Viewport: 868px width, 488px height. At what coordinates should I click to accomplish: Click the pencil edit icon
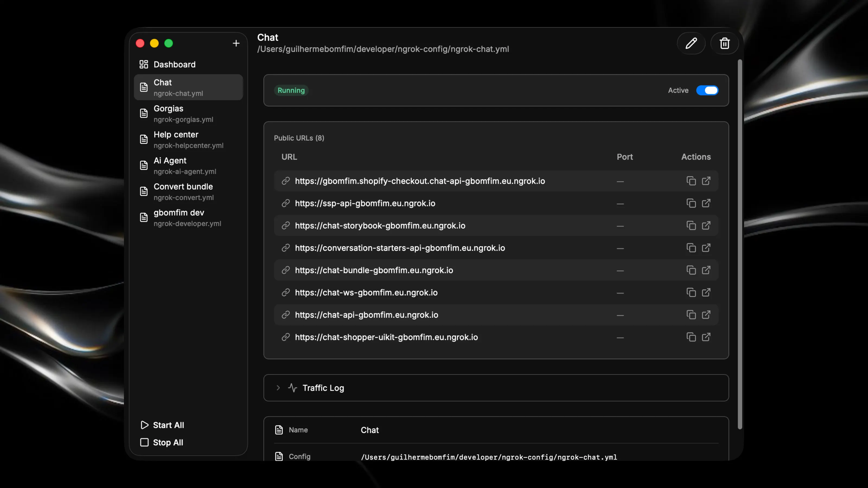pos(691,43)
